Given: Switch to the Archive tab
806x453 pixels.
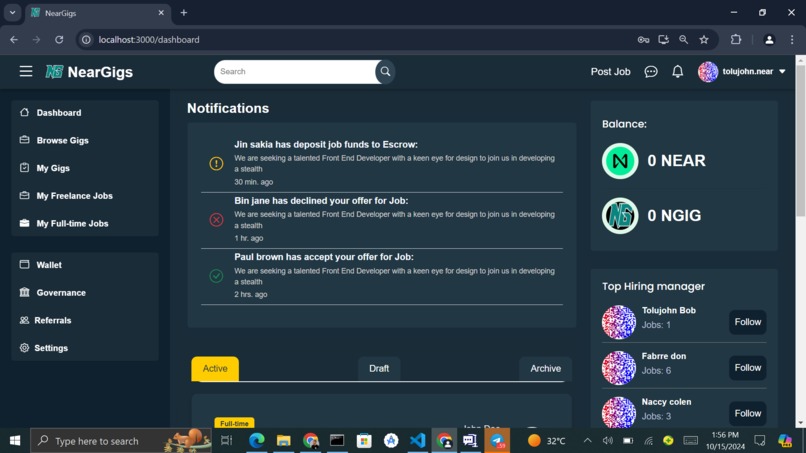Looking at the screenshot, I should click(x=545, y=369).
